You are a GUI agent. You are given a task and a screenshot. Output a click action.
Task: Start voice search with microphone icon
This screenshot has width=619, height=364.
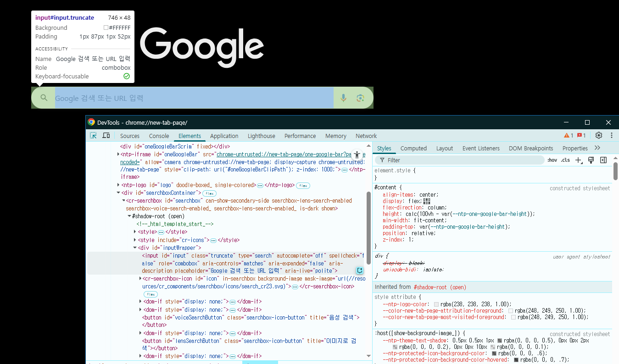click(343, 98)
